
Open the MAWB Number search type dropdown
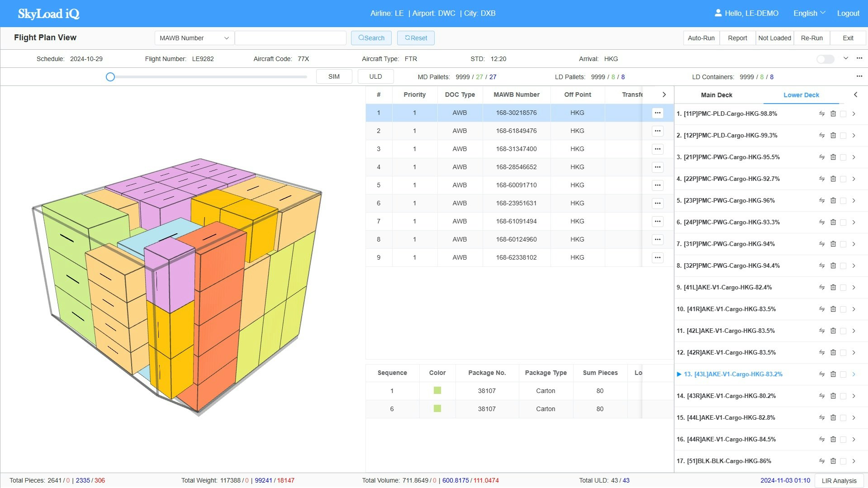[194, 38]
